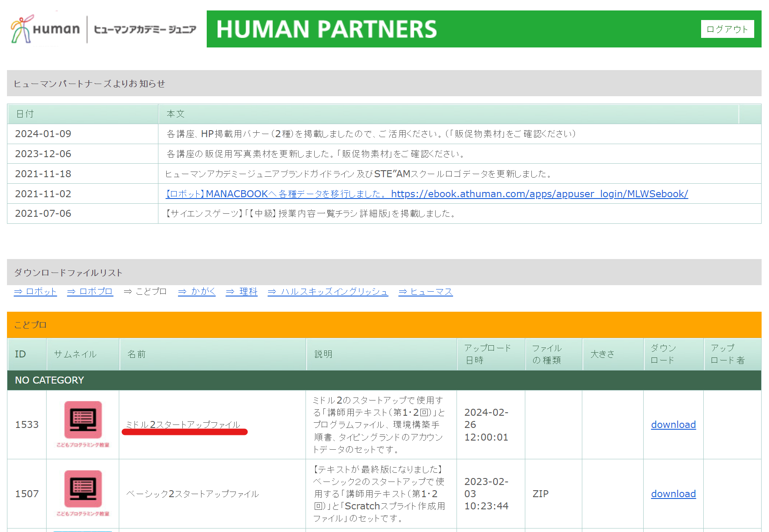The image size is (769, 532).
Task: Open the ヒューマス category link
Action: (x=426, y=291)
